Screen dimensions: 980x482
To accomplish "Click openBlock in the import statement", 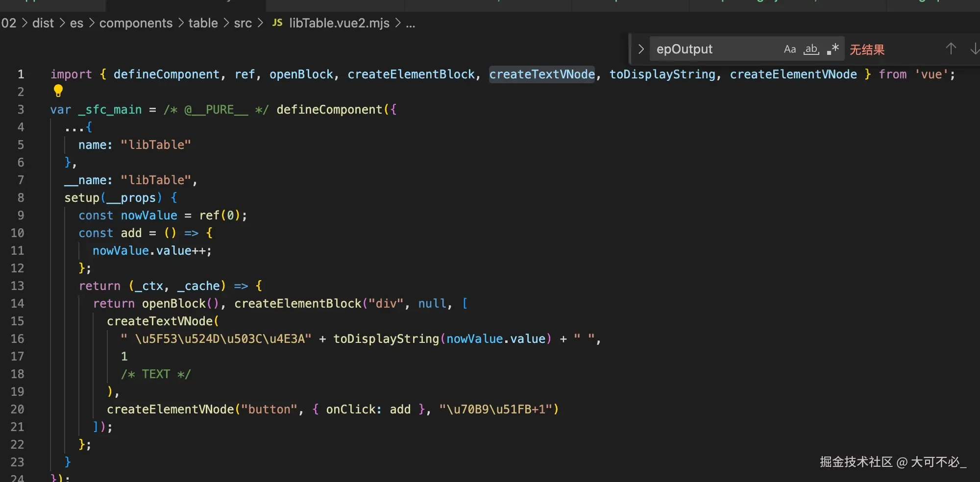I will tap(301, 74).
